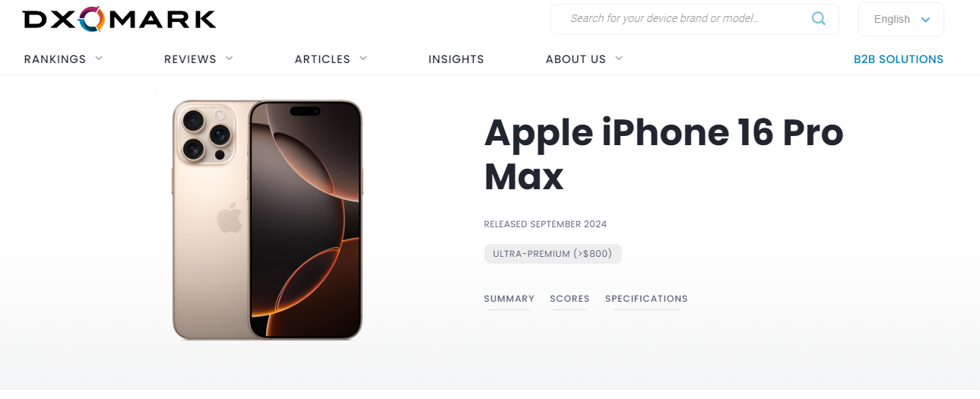Jump to the Specifications section
The height and width of the screenshot is (399, 980).
coord(646,299)
